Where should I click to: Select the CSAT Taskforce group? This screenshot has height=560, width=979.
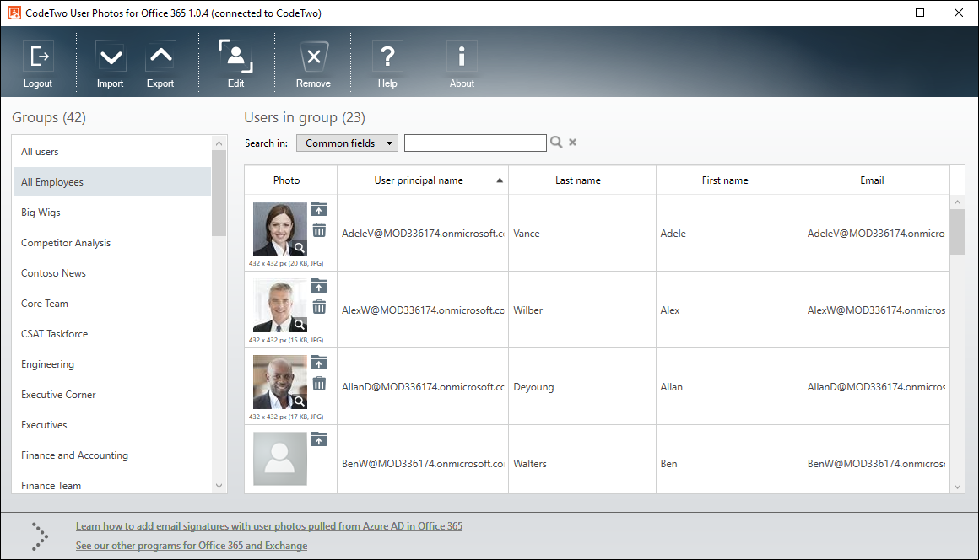(x=112, y=334)
